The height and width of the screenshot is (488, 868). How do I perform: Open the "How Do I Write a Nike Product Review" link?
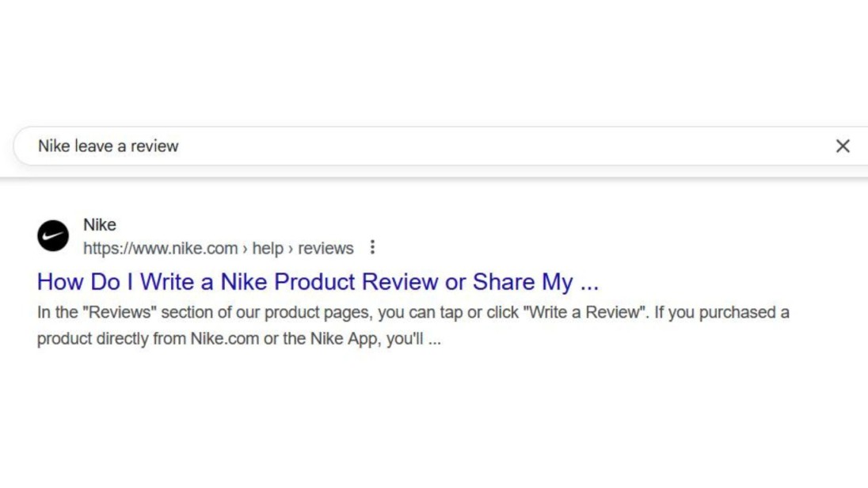click(317, 282)
